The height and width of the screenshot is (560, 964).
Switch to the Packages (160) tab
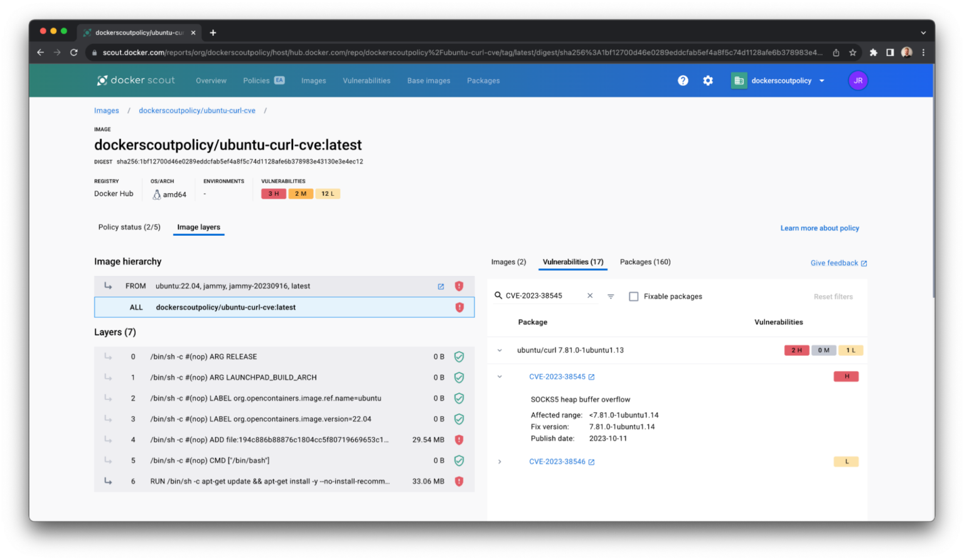645,262
